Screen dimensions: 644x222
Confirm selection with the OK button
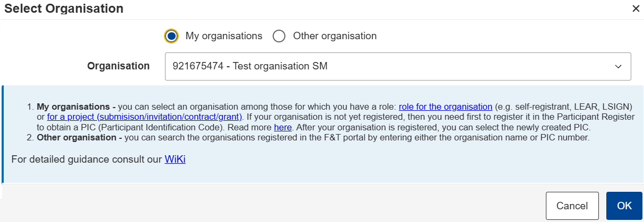(x=624, y=206)
